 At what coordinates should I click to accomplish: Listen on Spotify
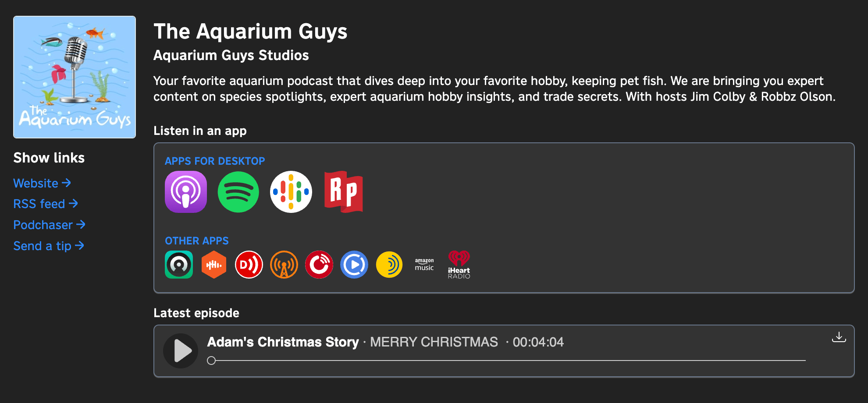coord(238,191)
